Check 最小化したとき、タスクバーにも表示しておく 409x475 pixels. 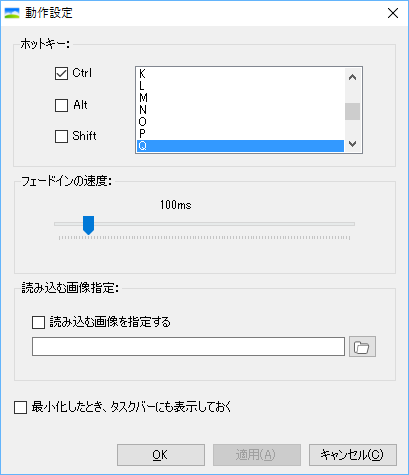click(21, 407)
